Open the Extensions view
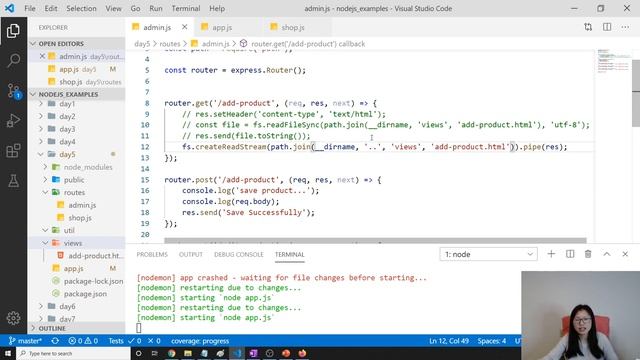Screen dimensions: 640x360 [x=13, y=151]
